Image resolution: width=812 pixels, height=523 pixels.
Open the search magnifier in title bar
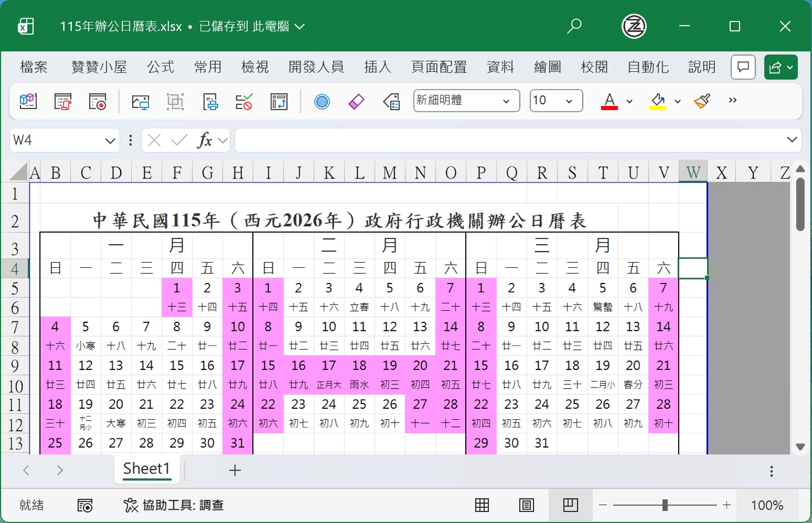tap(574, 26)
